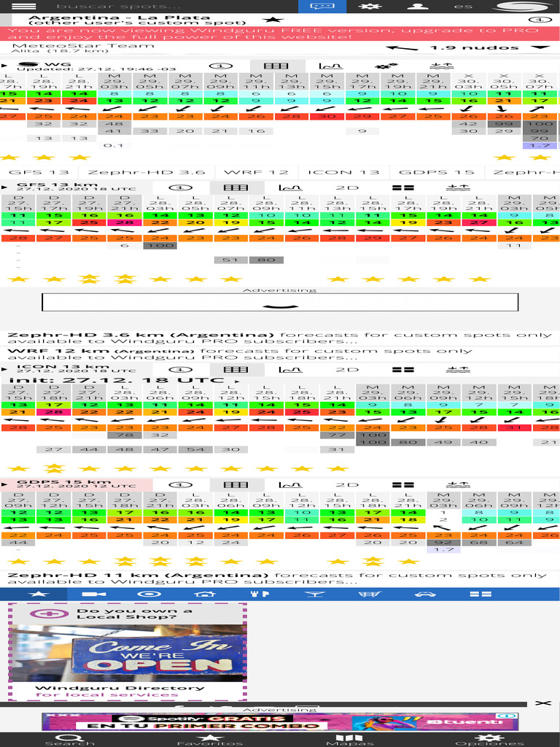Image resolution: width=560 pixels, height=747 pixels.
Task: Open ICON 13 km info icon
Action: click(x=181, y=370)
